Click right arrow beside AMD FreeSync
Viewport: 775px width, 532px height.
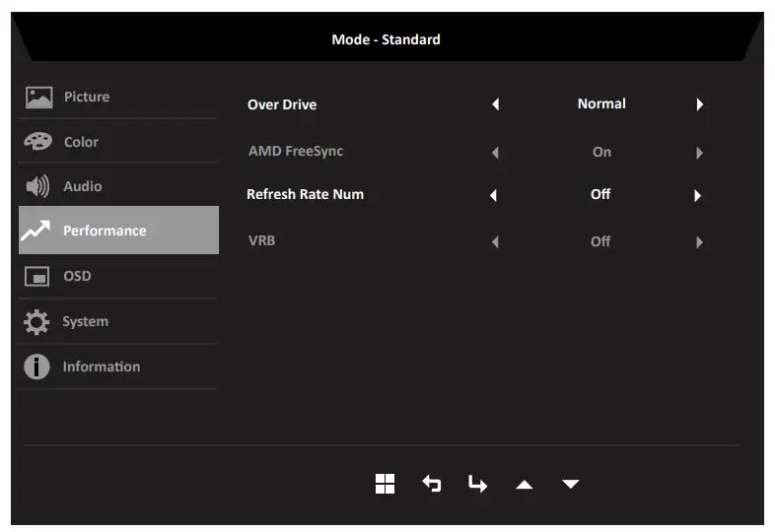pyautogui.click(x=699, y=153)
